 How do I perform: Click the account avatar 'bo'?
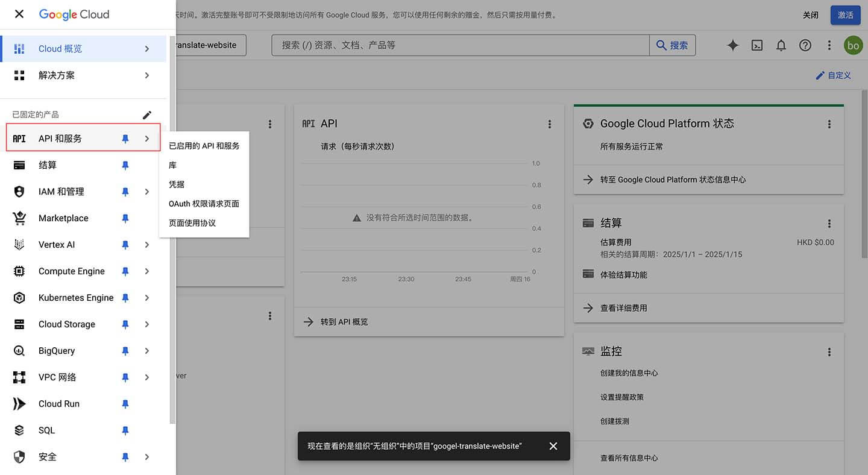[854, 45]
